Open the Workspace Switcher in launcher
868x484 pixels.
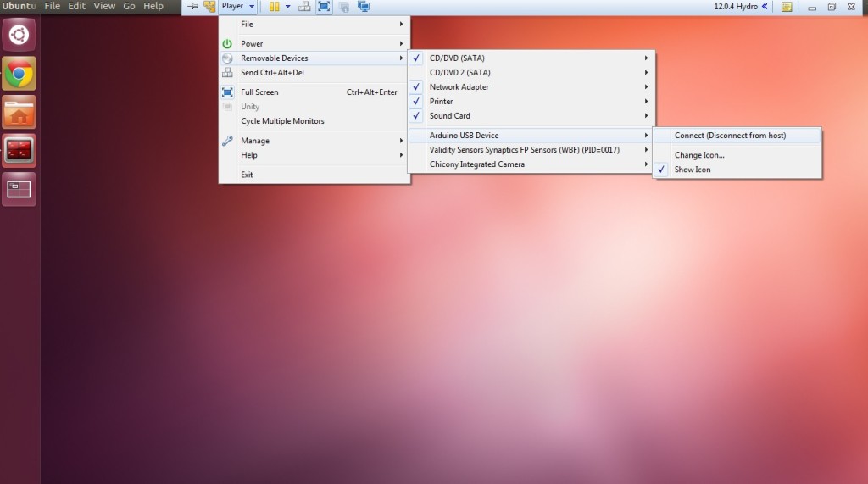pos(19,189)
